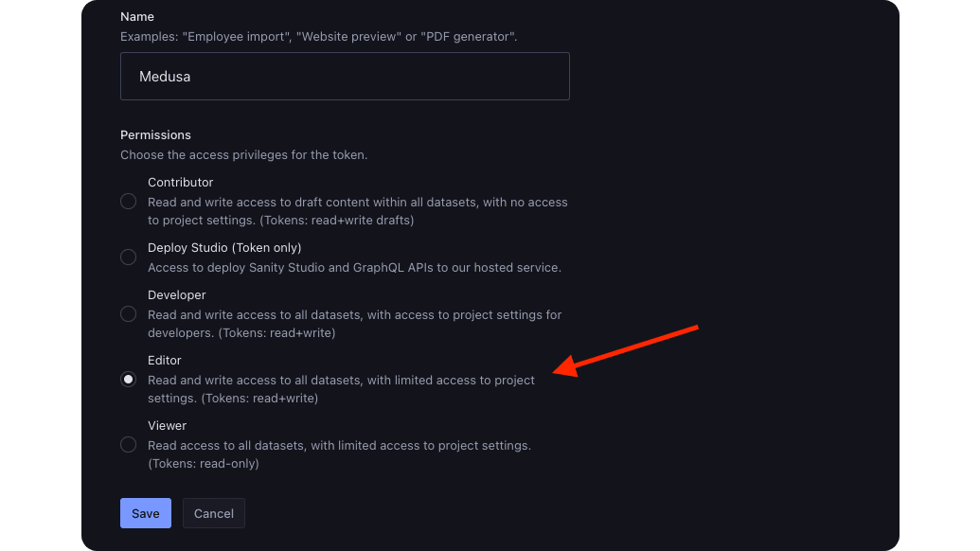980x551 pixels.
Task: Pick the Viewer read-only permission option
Action: [128, 444]
